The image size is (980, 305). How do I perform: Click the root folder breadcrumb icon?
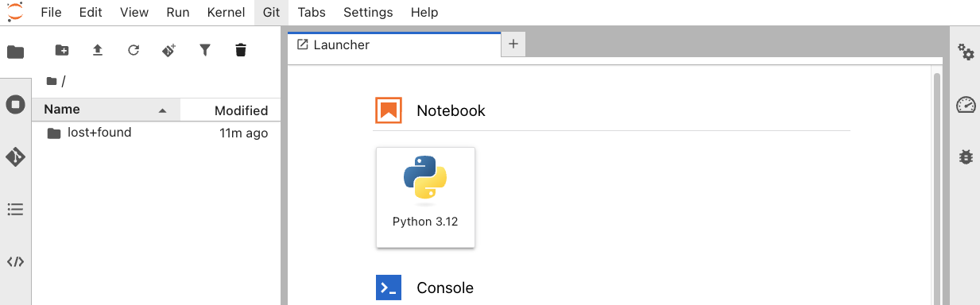click(x=52, y=81)
